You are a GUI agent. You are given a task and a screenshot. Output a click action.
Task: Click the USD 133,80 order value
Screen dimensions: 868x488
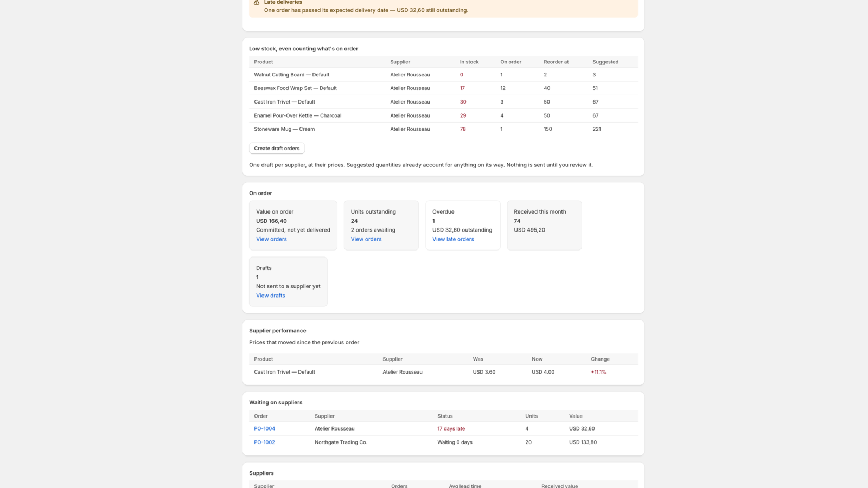pos(583,442)
